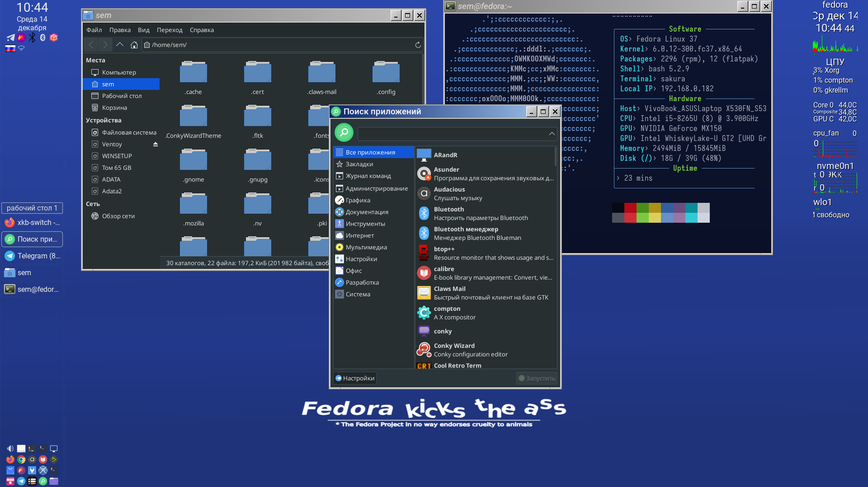Image resolution: width=868 pixels, height=487 pixels.
Task: Open the Файл menu
Action: pyautogui.click(x=94, y=30)
